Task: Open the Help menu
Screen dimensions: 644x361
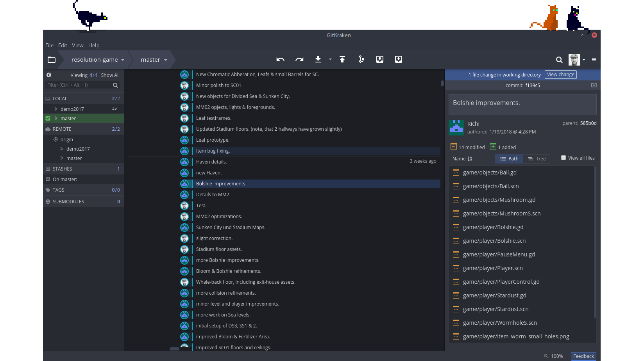Action: tap(94, 45)
